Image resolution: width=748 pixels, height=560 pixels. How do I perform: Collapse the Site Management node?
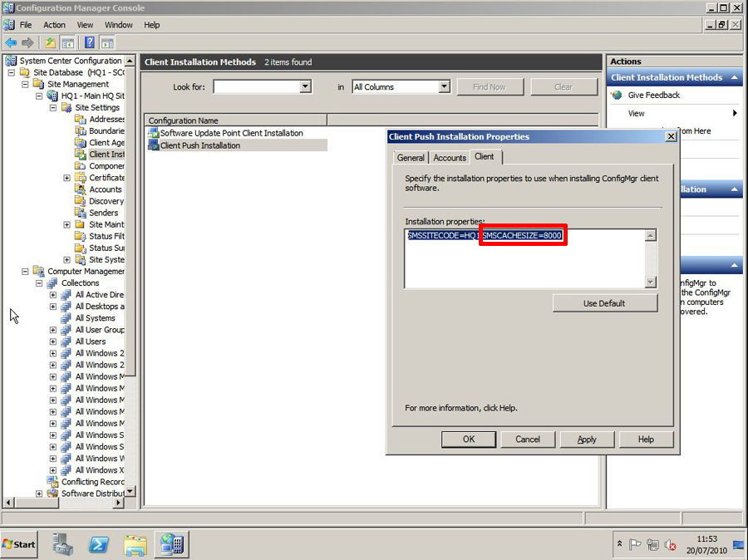25,84
